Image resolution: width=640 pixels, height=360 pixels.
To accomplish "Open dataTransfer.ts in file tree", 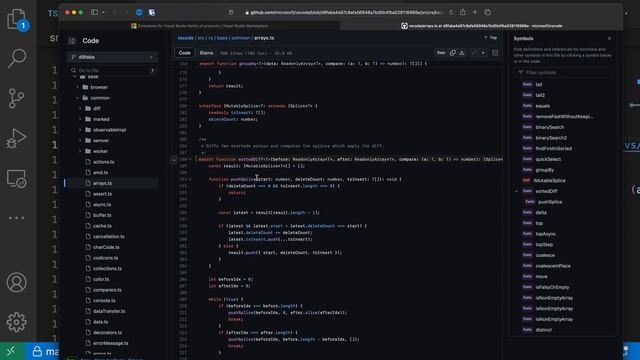I will (109, 311).
